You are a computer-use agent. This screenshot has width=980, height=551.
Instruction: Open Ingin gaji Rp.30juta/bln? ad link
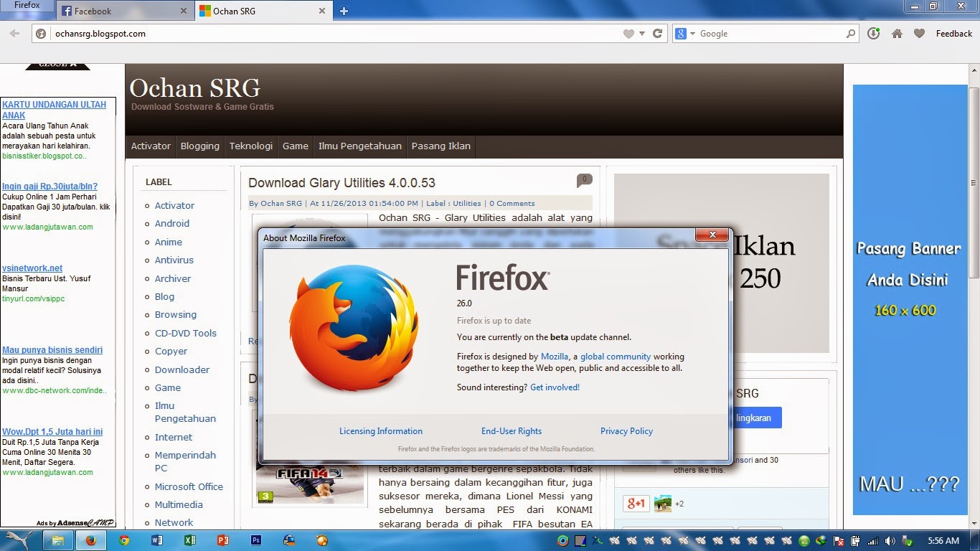click(50, 187)
